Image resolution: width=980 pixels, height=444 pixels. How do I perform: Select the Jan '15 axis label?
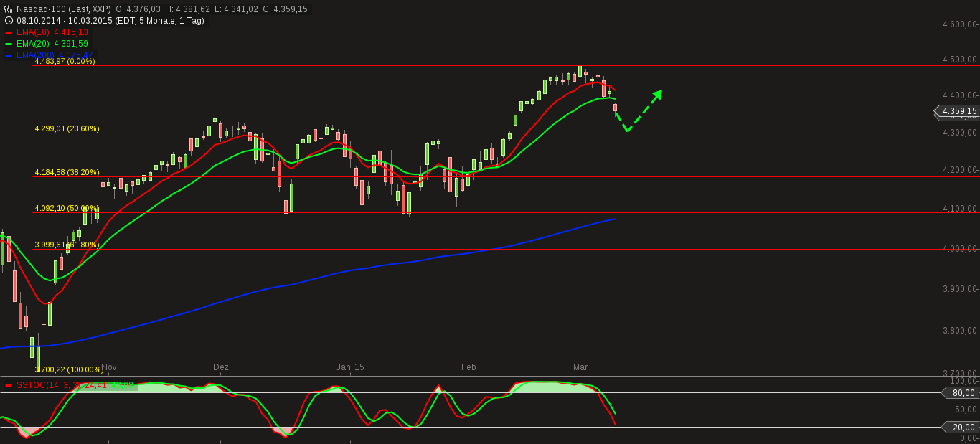351,367
